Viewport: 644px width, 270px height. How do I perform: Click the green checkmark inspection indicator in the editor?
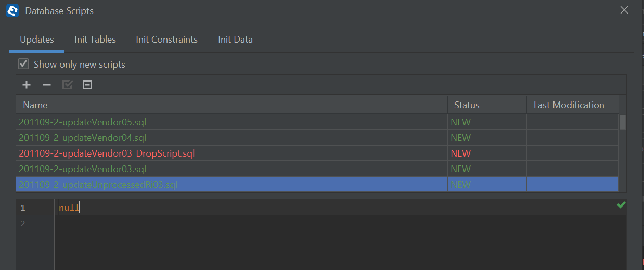click(x=621, y=205)
